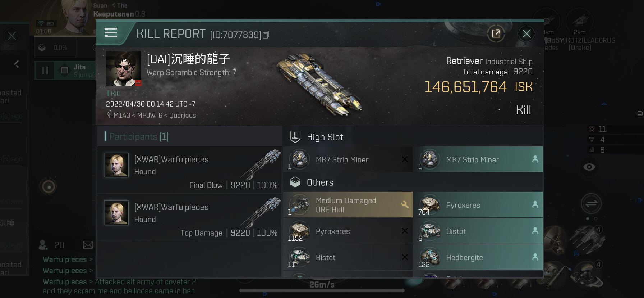Click the Hedbergite ore icon
Viewport: 644px width, 298px height.
pyautogui.click(x=430, y=257)
